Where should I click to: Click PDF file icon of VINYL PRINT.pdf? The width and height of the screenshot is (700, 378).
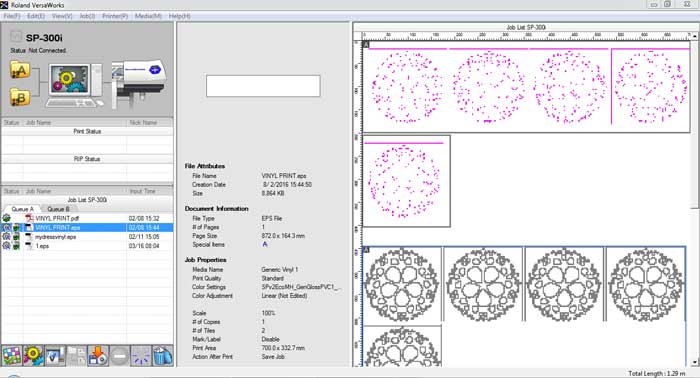pyautogui.click(x=29, y=218)
